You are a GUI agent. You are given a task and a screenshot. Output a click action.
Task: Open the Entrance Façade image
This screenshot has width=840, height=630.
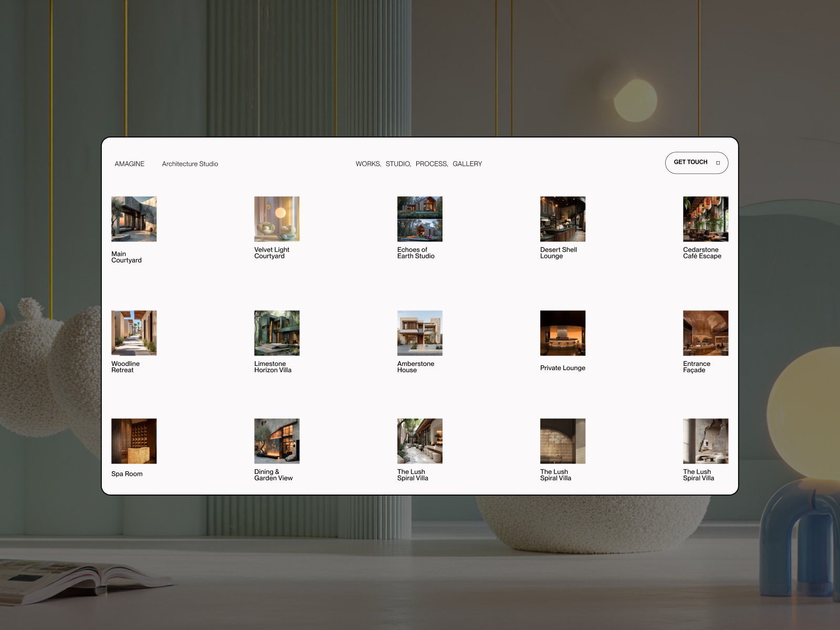705,332
